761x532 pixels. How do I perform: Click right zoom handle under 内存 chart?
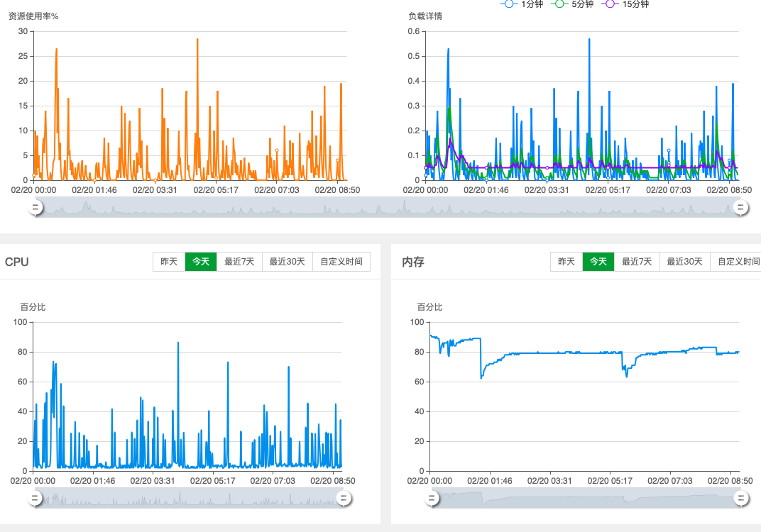pos(740,498)
